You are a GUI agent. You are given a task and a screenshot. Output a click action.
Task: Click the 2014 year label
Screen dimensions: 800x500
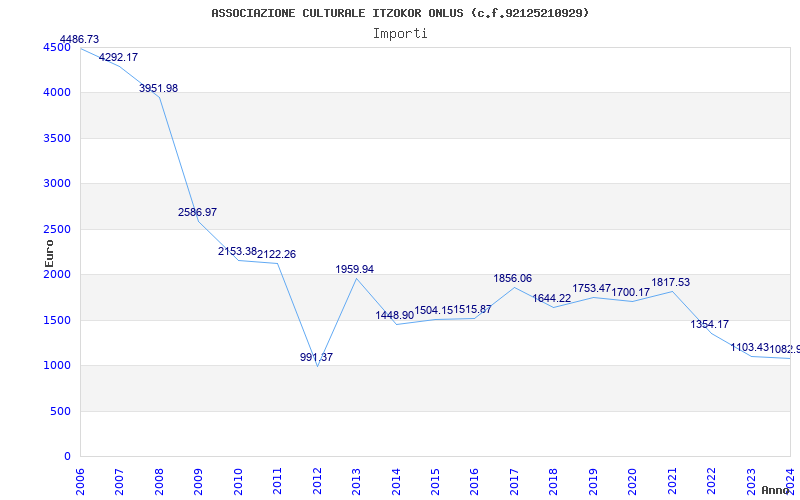tap(395, 481)
